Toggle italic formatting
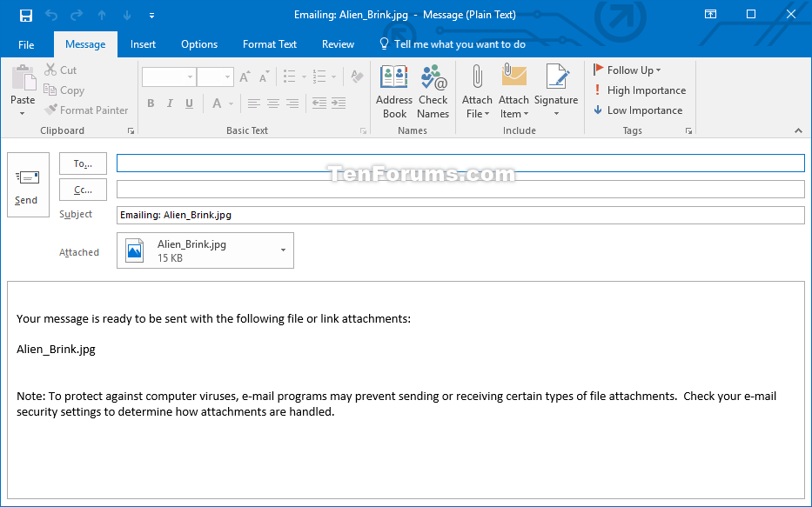Viewport: 812px width, 507px height. coord(168,103)
